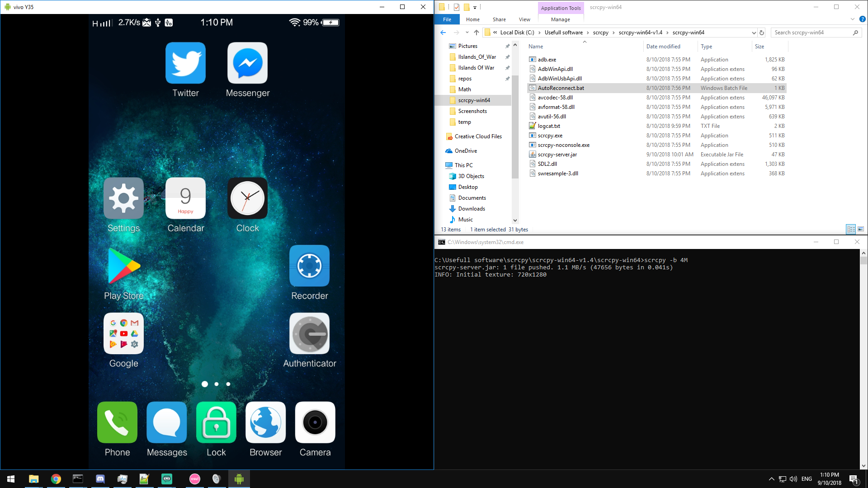Sort files by the Type column
868x488 pixels.
tap(725, 47)
